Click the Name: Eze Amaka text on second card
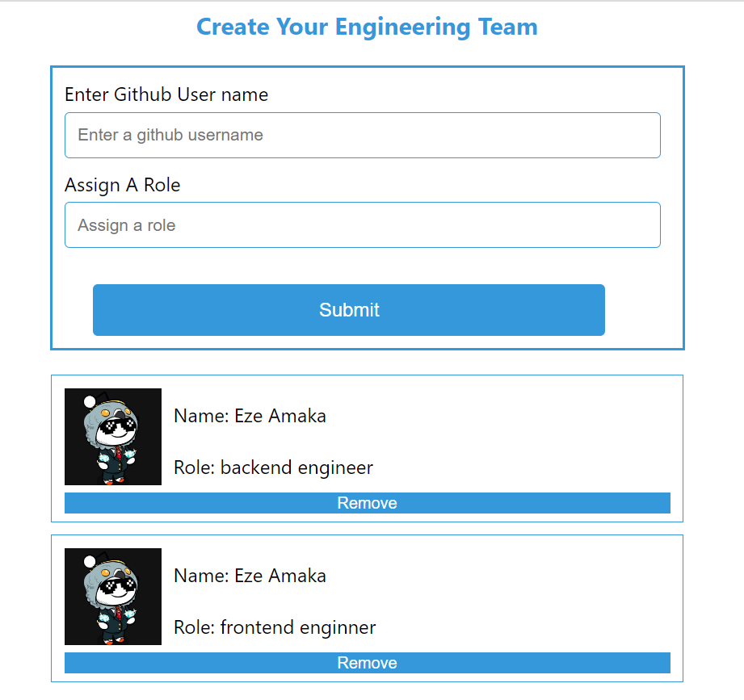 [x=250, y=575]
